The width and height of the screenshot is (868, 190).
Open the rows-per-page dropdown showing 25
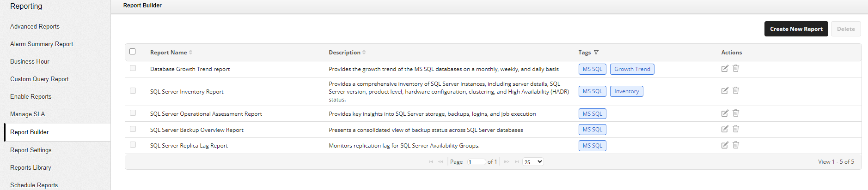coord(533,162)
